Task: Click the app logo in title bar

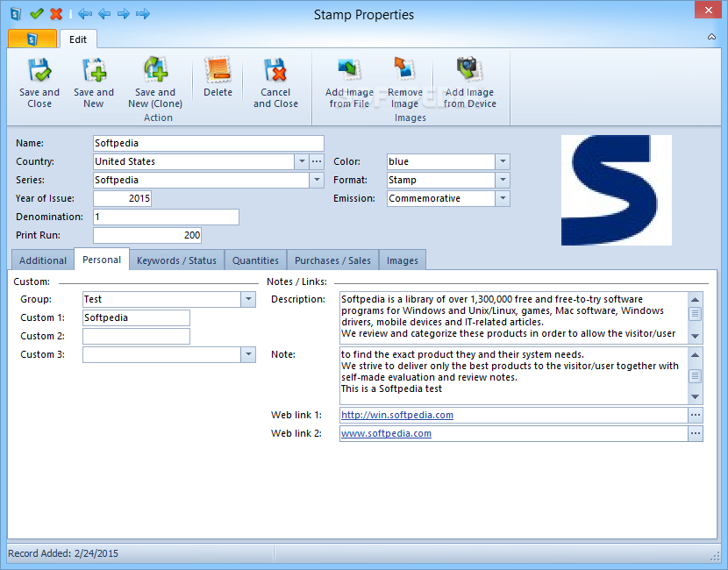Action: click(16, 14)
